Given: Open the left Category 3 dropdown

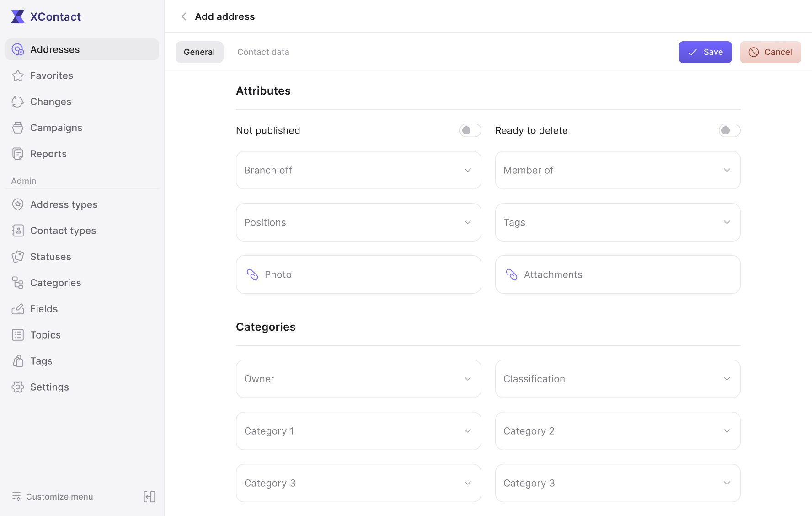Looking at the screenshot, I should 358,483.
